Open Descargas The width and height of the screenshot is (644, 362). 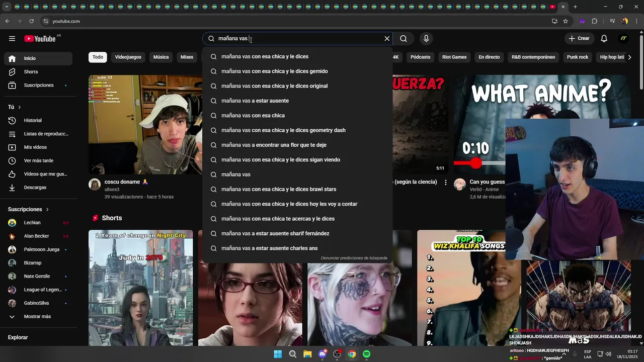point(38,188)
